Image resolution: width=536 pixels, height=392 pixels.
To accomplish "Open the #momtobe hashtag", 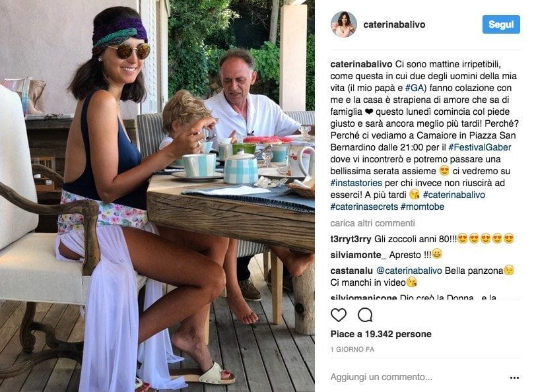I will (x=422, y=207).
